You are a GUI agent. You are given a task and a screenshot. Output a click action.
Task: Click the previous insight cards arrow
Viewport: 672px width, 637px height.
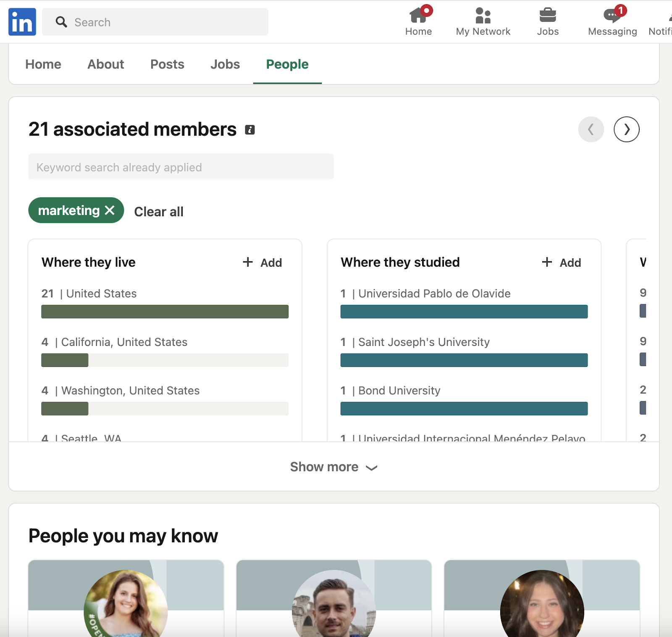591,129
